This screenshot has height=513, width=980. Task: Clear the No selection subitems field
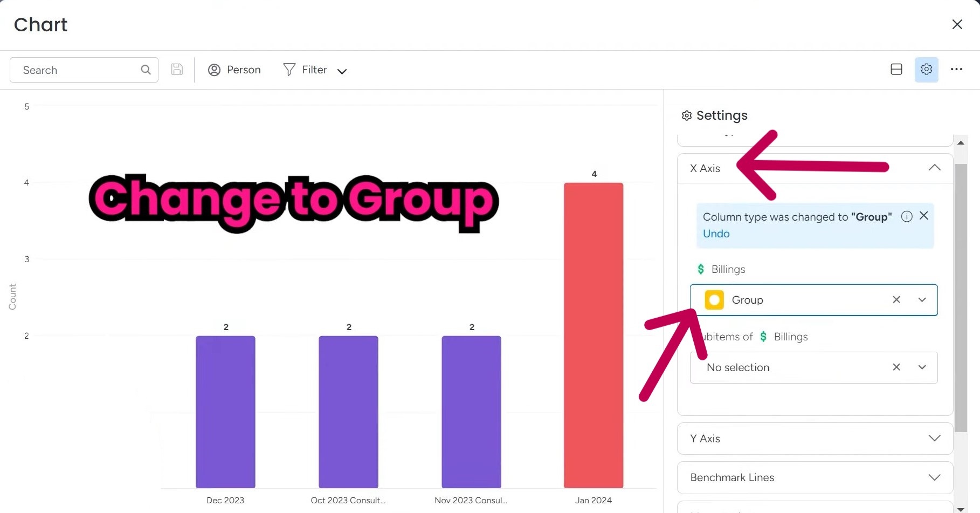(x=896, y=367)
